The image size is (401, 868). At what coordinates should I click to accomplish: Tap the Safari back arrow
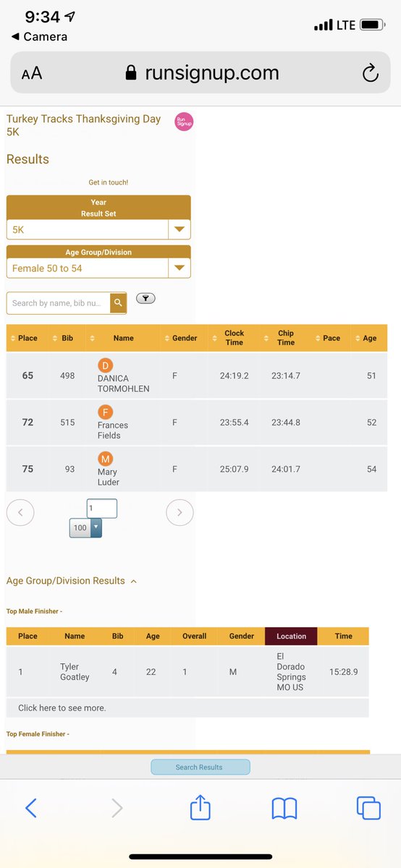coord(30,807)
